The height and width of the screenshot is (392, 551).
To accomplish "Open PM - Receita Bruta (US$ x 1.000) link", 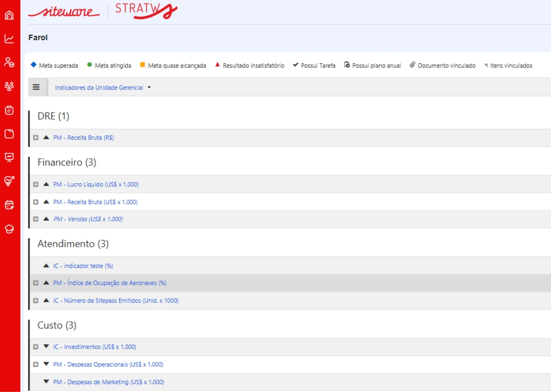I will (96, 202).
